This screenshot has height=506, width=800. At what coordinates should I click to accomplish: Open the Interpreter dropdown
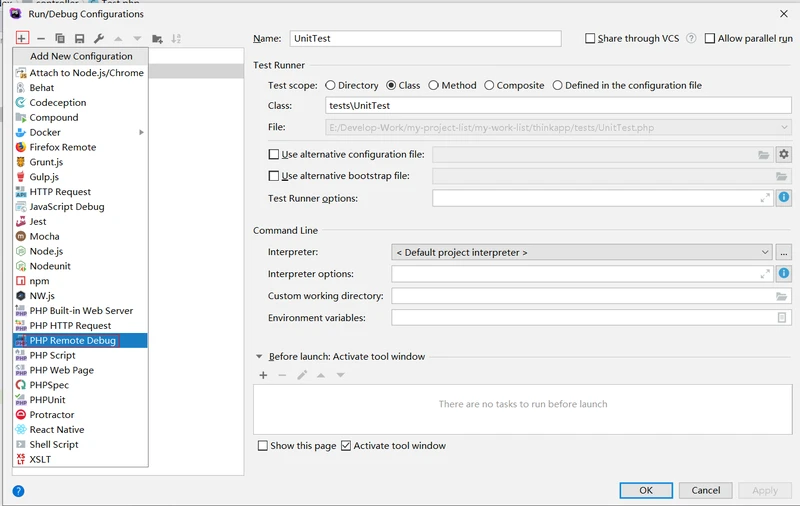click(582, 252)
